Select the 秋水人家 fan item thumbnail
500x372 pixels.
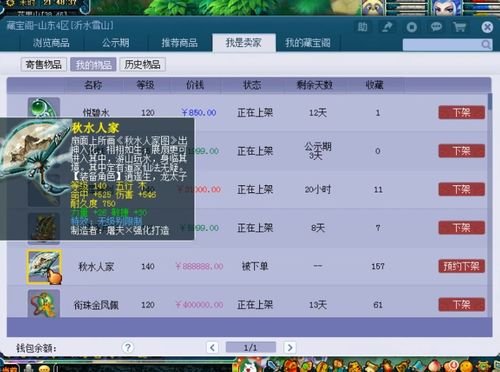click(x=44, y=266)
